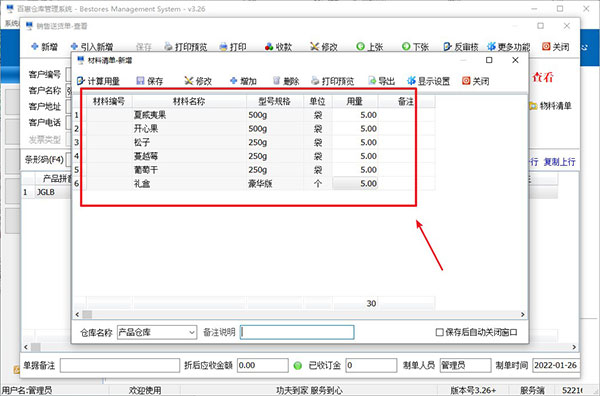Screen dimensions: 600x396
Task: Click 新增 in the 销售送货单 window toolbar
Action: (44, 47)
